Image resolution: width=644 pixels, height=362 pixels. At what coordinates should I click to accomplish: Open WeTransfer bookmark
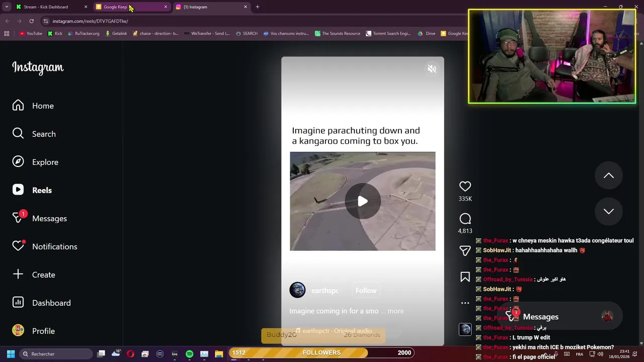point(207,34)
